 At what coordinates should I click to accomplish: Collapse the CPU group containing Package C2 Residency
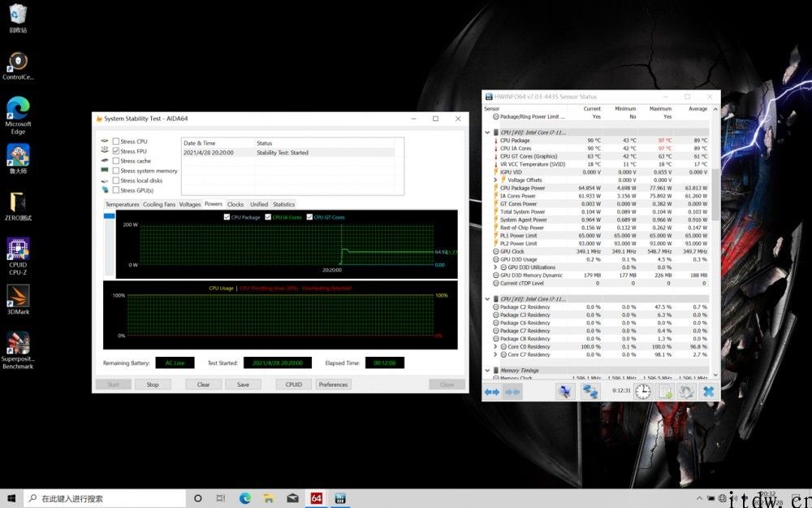point(487,299)
